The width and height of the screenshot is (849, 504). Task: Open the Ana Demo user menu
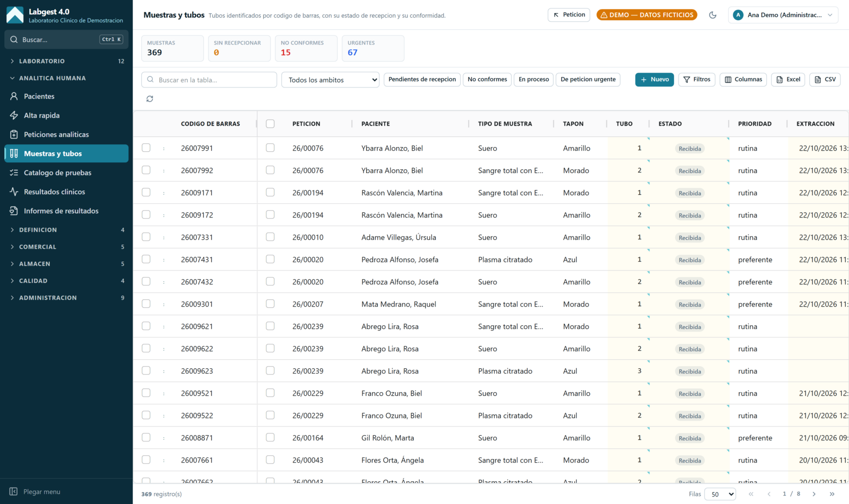(x=783, y=15)
